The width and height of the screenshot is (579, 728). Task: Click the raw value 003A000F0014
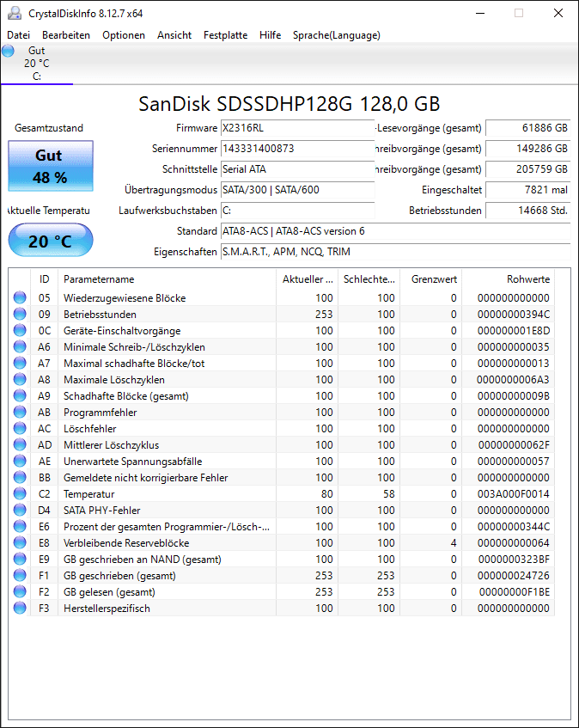pyautogui.click(x=513, y=494)
